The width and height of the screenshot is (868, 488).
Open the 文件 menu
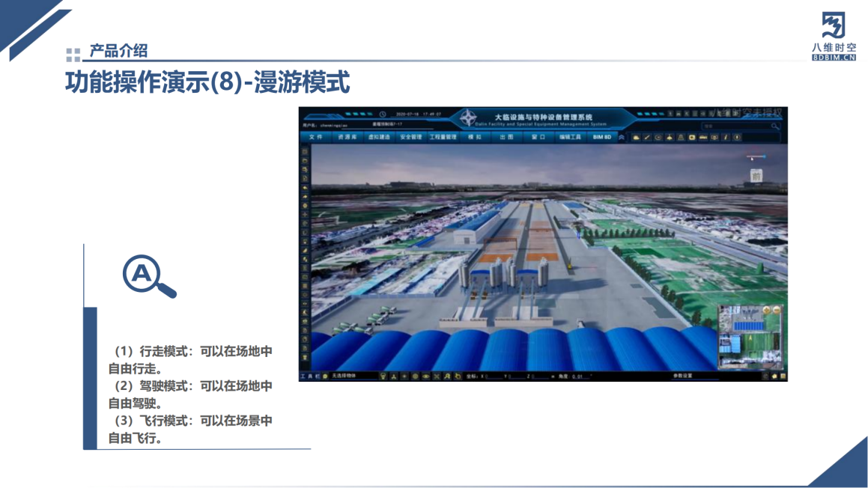click(315, 138)
